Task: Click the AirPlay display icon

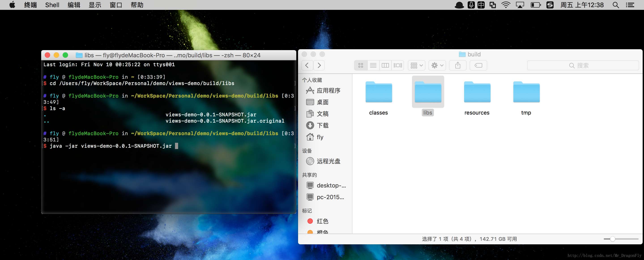Action: (x=520, y=5)
